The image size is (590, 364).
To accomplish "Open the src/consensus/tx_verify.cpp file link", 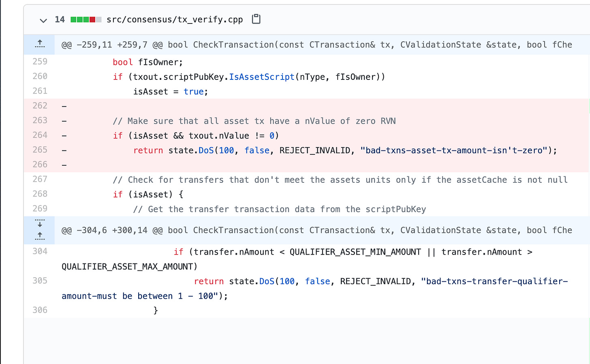I will click(x=175, y=19).
